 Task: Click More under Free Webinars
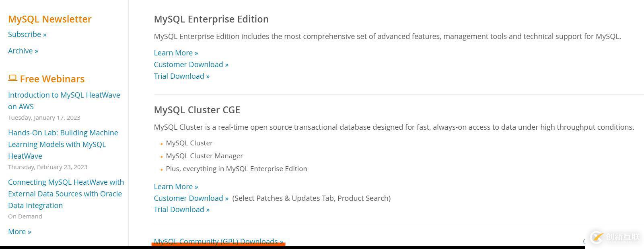coord(19,232)
